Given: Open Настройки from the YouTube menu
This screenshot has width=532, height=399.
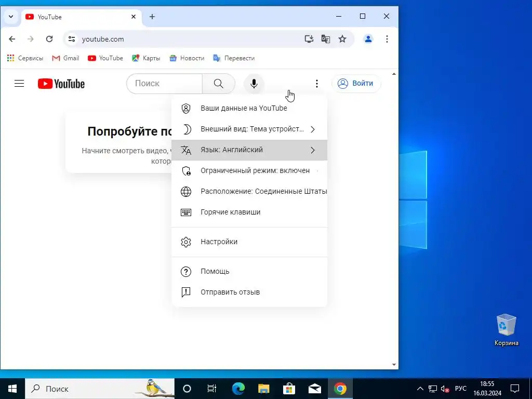Looking at the screenshot, I should click(249, 242).
